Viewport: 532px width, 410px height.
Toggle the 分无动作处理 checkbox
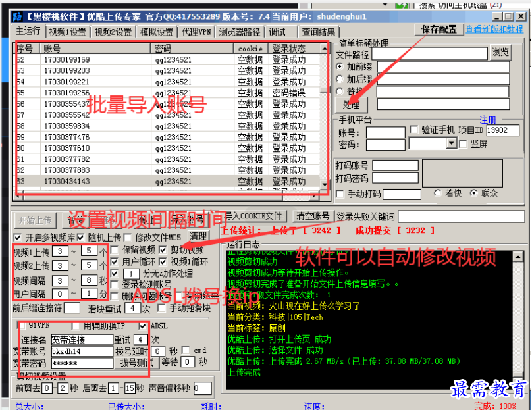[115, 273]
